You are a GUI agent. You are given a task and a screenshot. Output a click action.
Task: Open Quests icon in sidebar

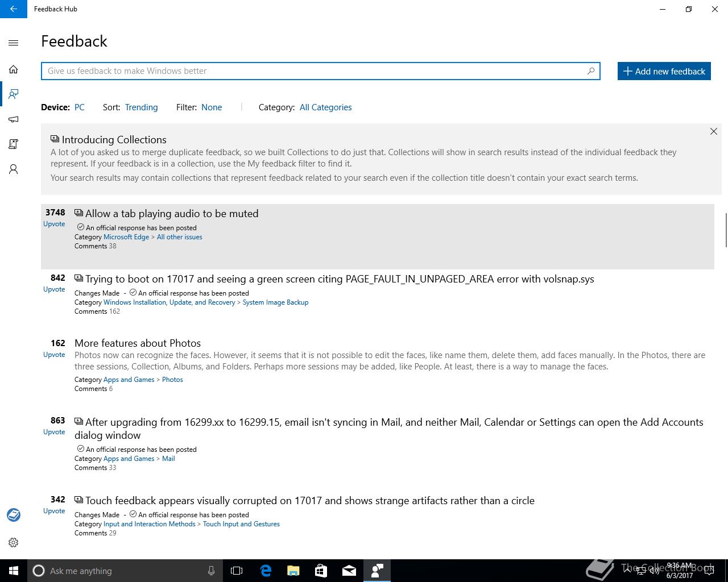[14, 144]
